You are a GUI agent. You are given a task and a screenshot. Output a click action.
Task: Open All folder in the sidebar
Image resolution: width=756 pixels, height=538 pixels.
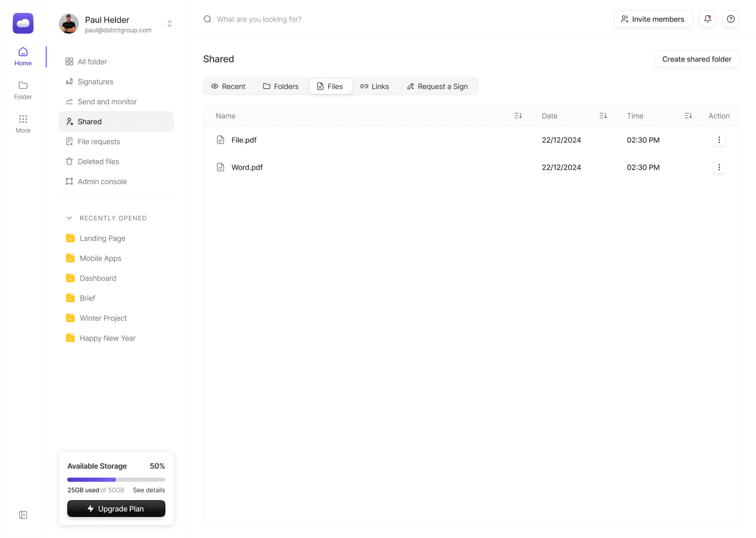(x=116, y=61)
